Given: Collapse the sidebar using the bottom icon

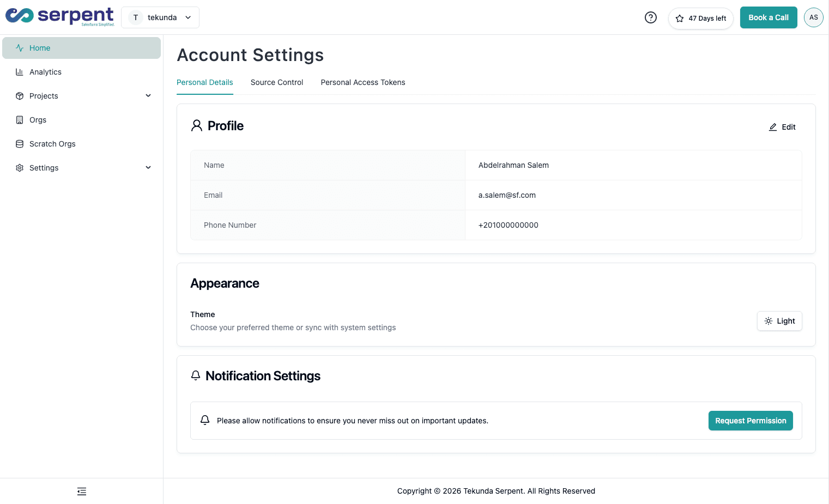Looking at the screenshot, I should (x=81, y=491).
